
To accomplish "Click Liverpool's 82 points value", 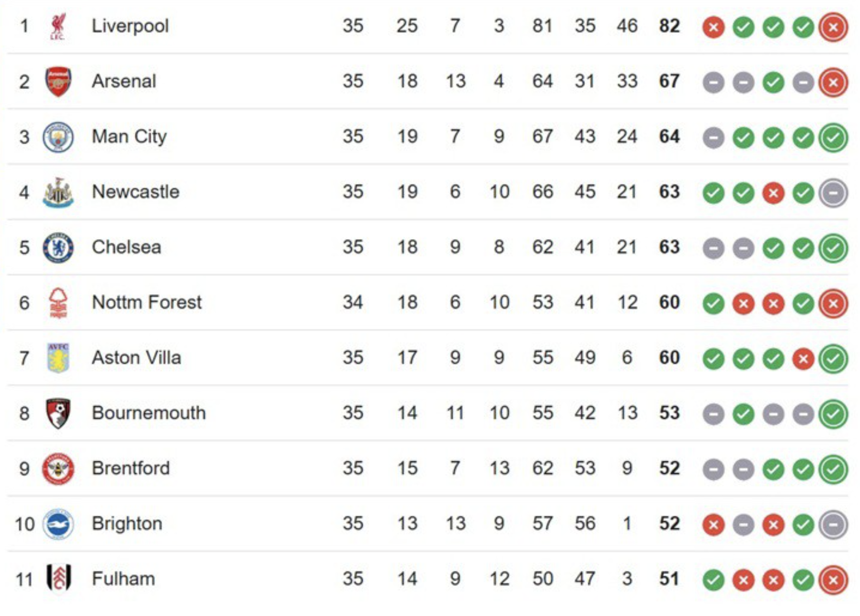I will click(669, 26).
